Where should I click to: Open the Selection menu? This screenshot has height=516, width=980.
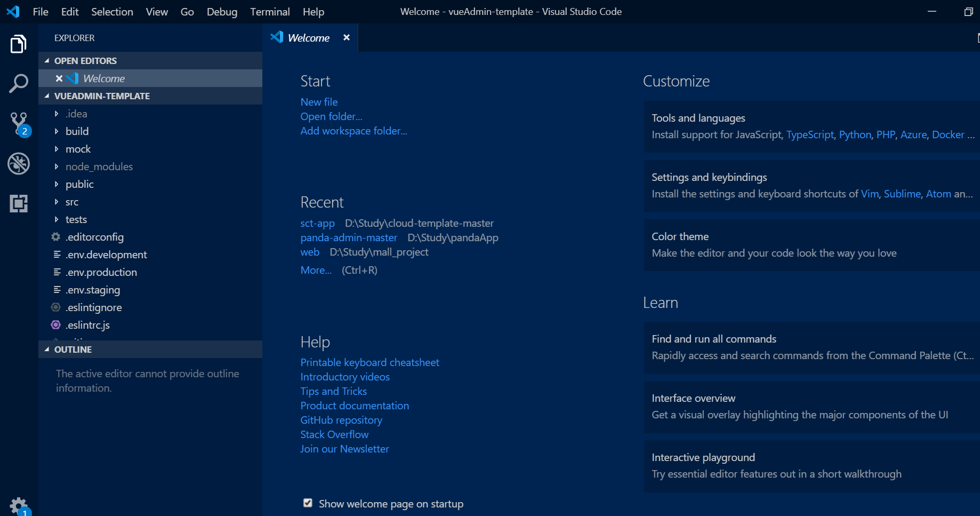112,12
